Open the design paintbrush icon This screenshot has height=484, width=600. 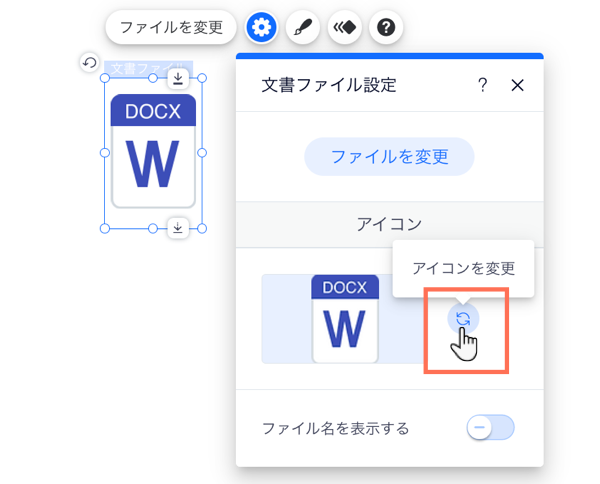[x=303, y=27]
